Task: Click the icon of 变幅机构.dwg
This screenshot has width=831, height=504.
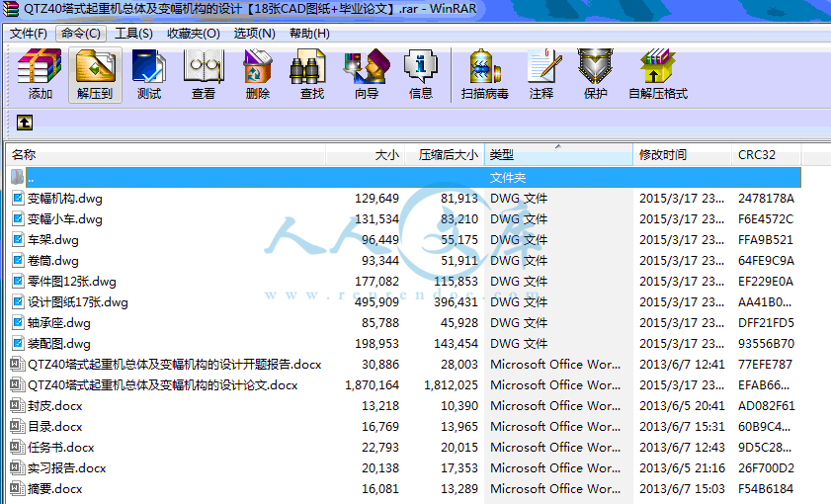Action: pyautogui.click(x=18, y=199)
